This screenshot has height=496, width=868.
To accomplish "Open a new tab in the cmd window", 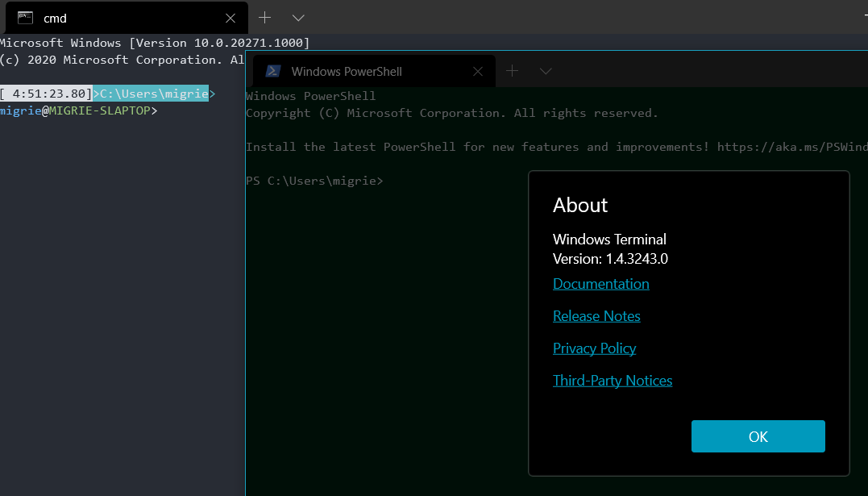I will (264, 18).
